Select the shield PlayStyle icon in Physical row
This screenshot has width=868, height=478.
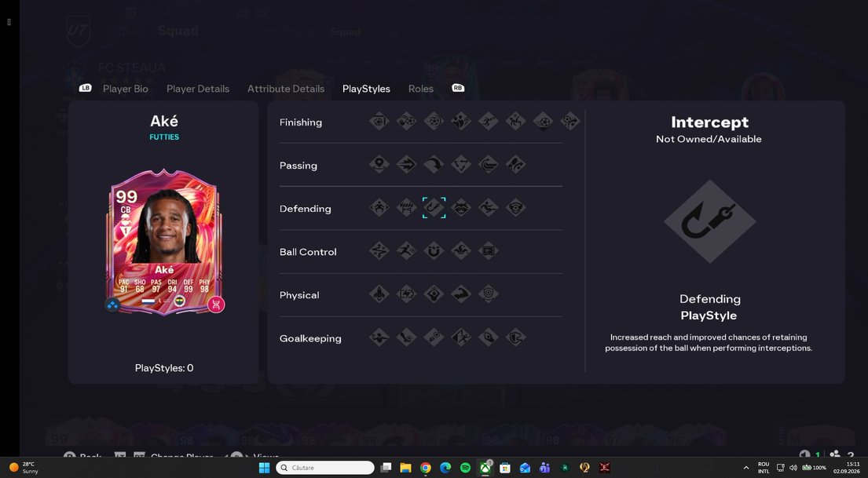[489, 294]
